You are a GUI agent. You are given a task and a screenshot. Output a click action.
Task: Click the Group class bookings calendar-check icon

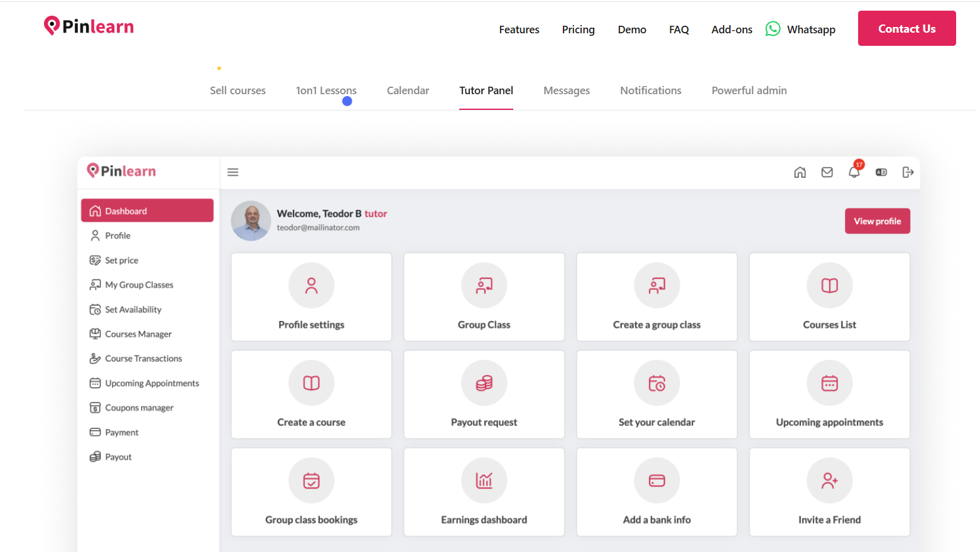click(312, 480)
